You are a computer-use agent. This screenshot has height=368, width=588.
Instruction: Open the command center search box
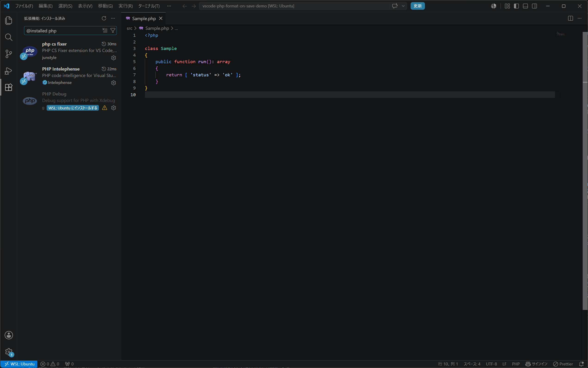294,6
